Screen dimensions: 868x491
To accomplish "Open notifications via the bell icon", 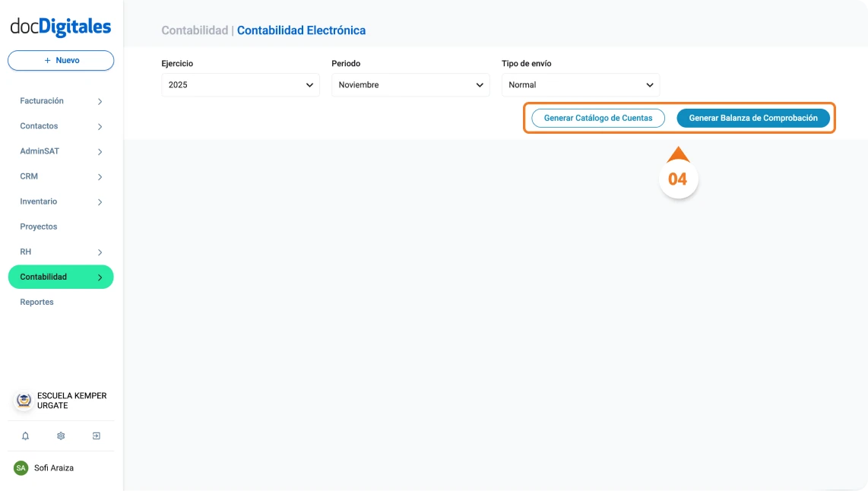I will coord(26,436).
